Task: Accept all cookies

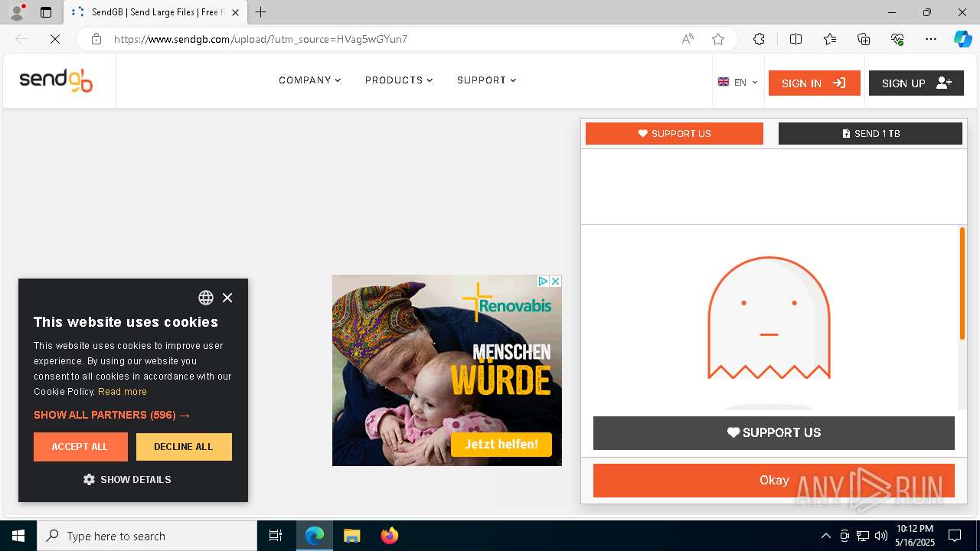Action: [80, 447]
